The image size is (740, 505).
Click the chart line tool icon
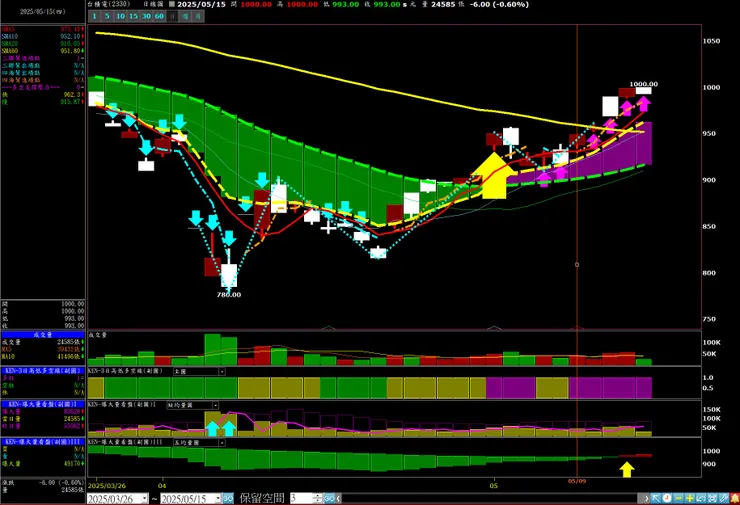point(701,498)
